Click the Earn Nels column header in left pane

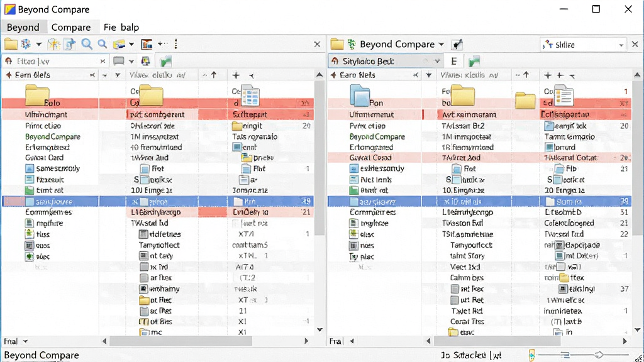[33, 75]
